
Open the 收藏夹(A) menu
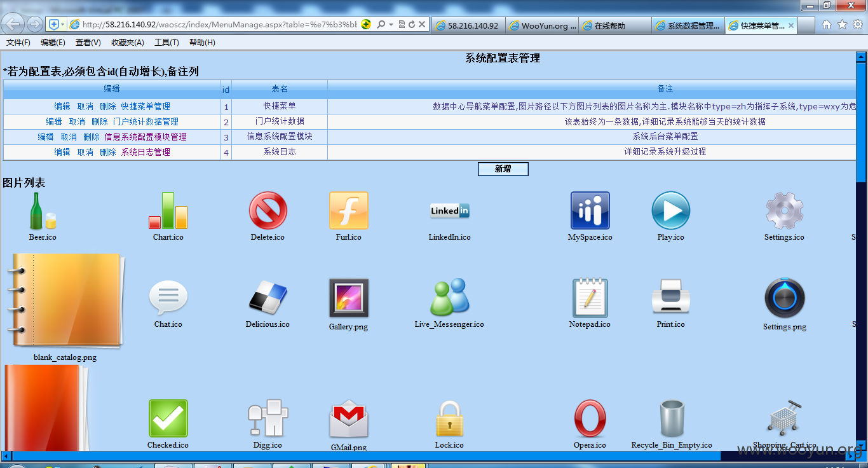click(127, 43)
